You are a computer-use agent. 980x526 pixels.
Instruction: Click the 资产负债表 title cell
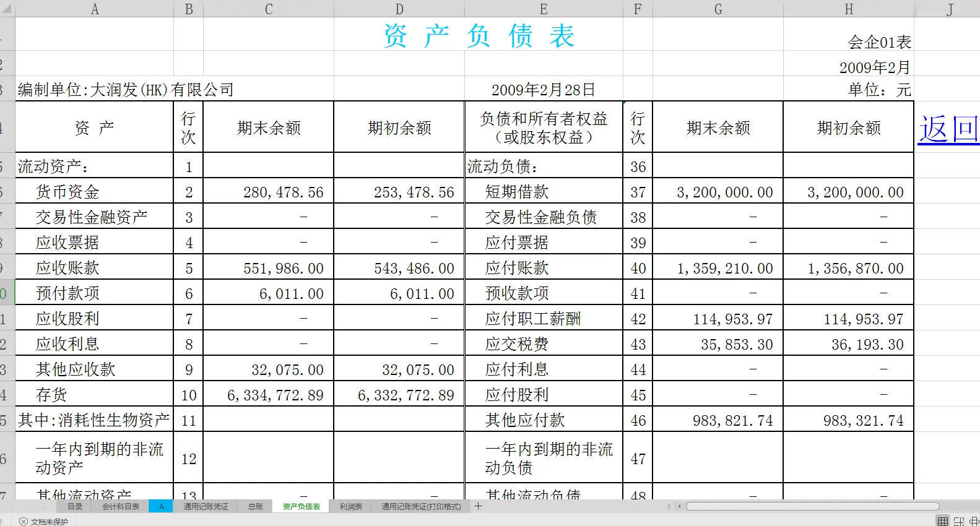click(x=479, y=35)
